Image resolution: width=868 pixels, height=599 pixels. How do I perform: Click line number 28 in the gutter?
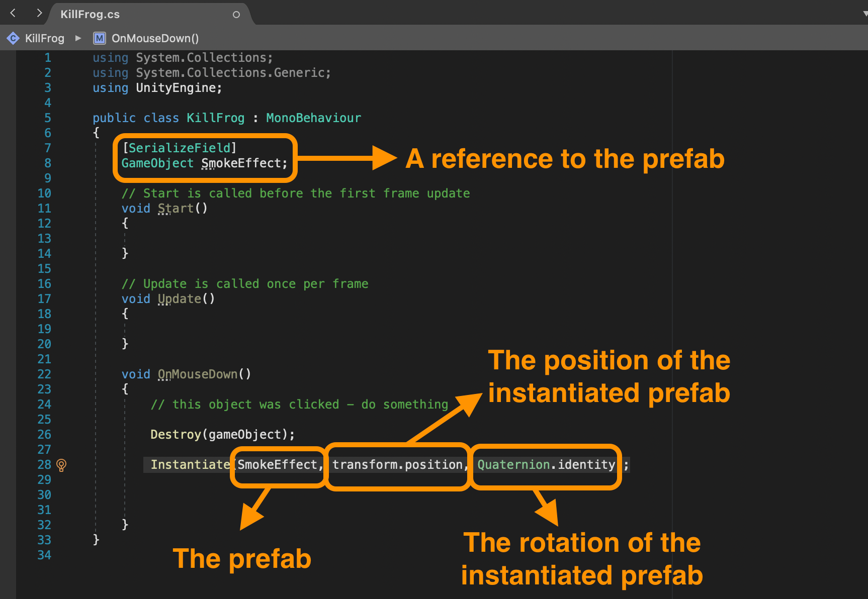coord(44,464)
